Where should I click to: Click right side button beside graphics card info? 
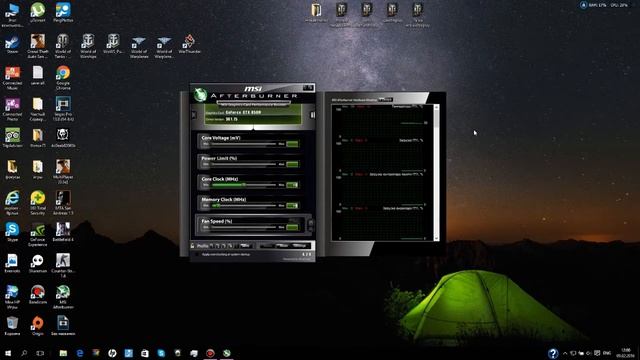click(312, 115)
